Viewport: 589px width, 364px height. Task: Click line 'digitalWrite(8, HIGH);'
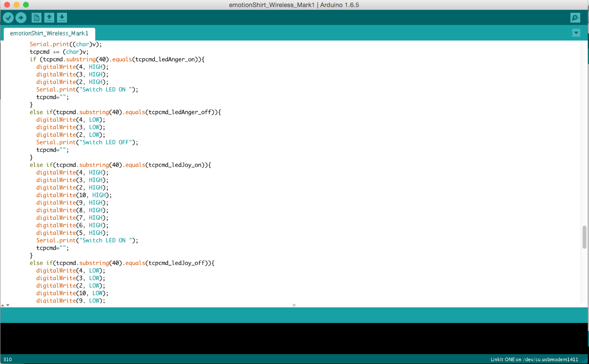coord(72,210)
